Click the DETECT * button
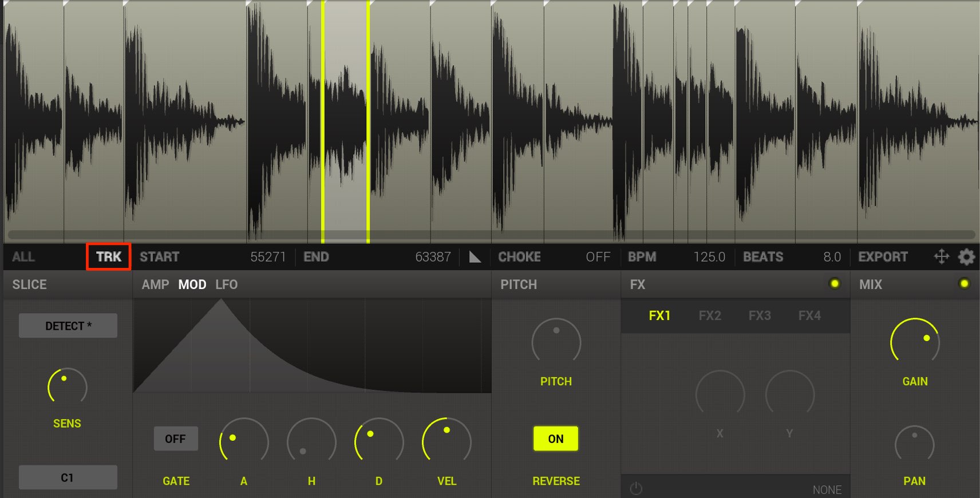The image size is (980, 498). [x=68, y=326]
